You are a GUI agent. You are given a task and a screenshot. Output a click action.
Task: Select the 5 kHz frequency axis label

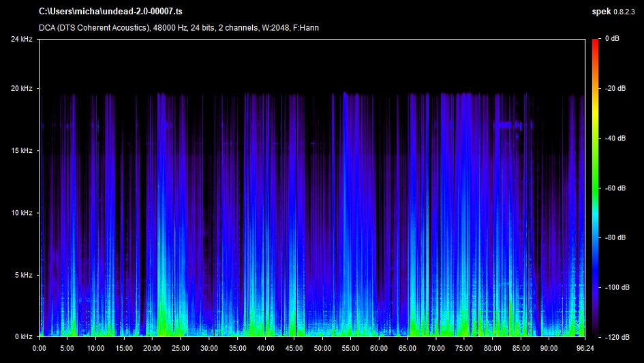(x=22, y=275)
